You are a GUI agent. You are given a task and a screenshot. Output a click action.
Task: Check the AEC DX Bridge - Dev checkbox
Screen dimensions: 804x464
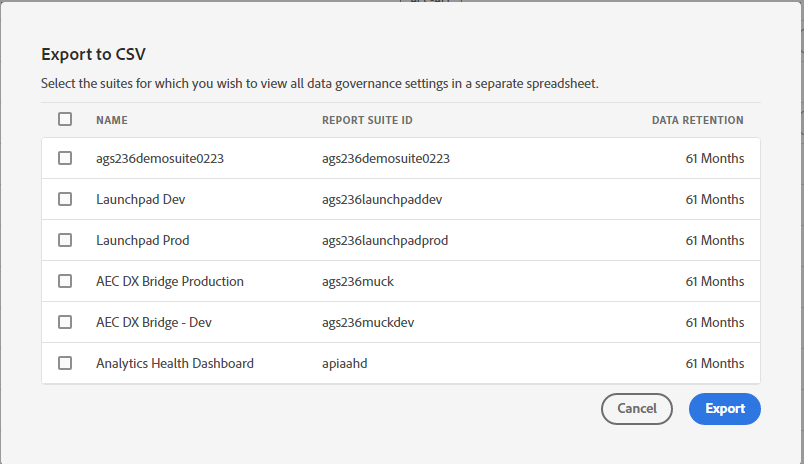click(65, 322)
